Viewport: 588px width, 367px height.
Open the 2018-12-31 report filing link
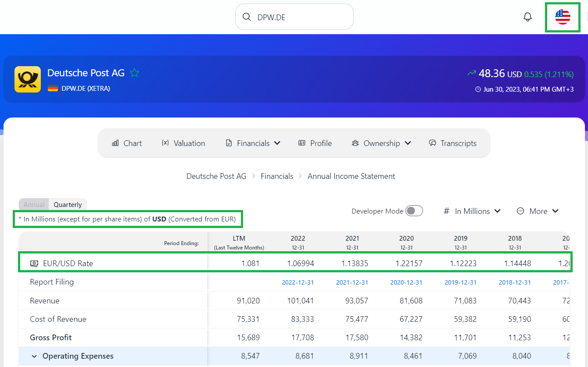click(x=515, y=282)
